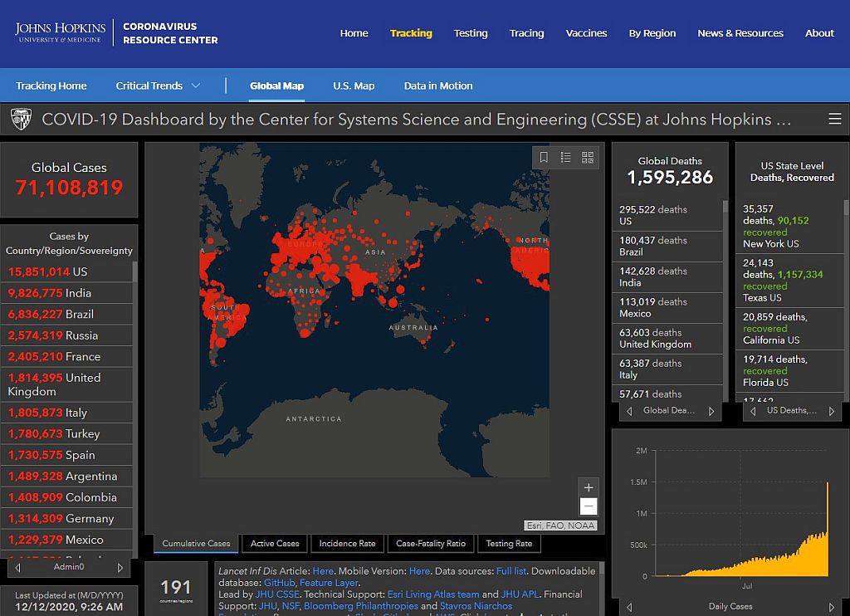
Task: Show previous Global Deaths panel view
Action: 629,411
